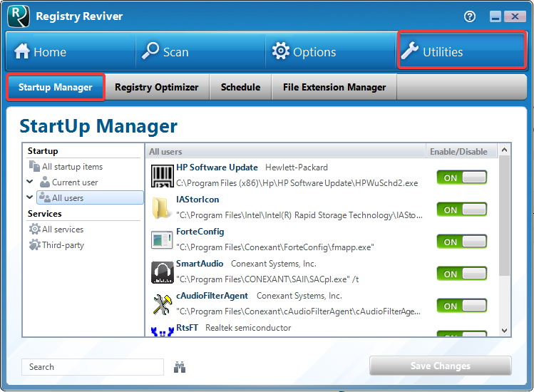Click the Third-party puzzle gear icon
This screenshot has width=534, height=392.
click(x=34, y=245)
